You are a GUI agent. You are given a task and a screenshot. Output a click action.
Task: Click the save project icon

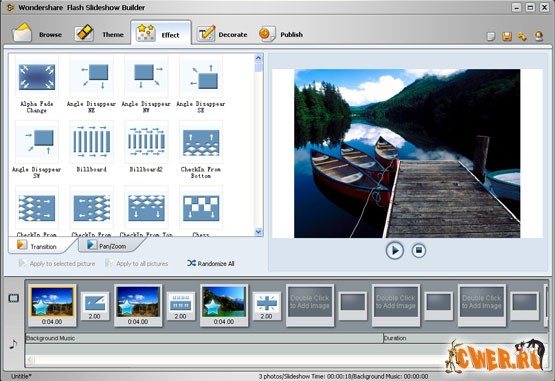(507, 36)
